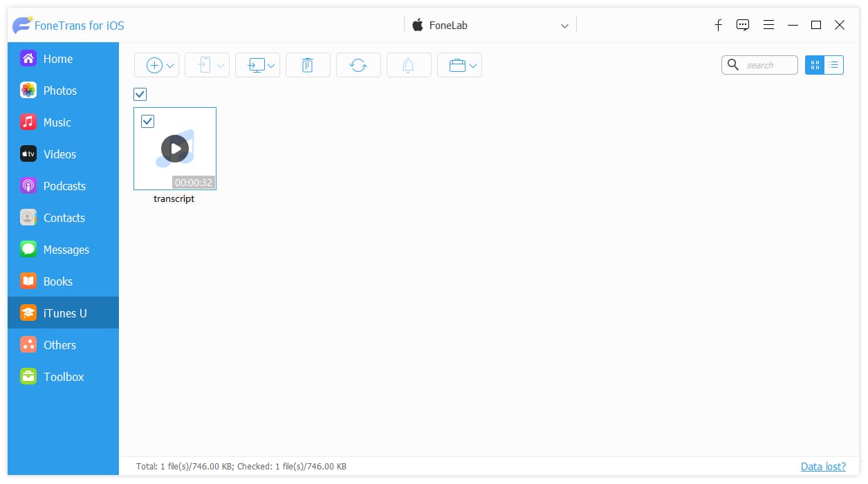Play the transcript audio file
Image resolution: width=868 pixels, height=484 pixels.
[x=175, y=148]
